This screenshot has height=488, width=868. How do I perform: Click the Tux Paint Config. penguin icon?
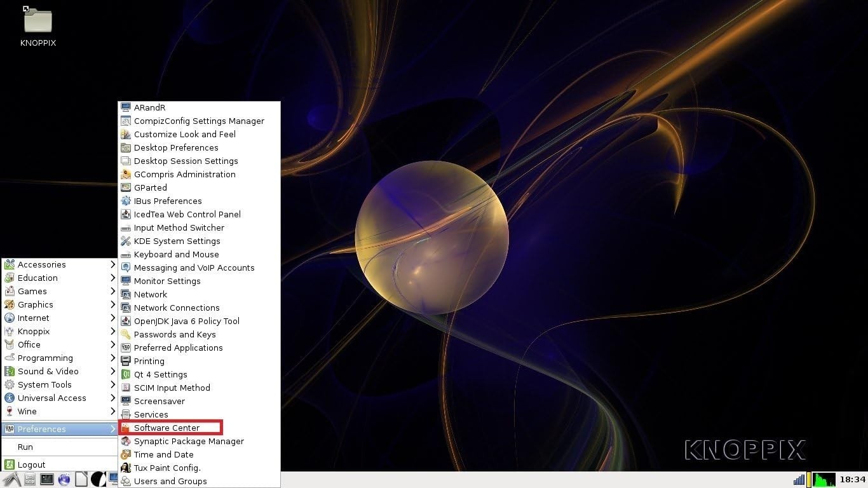pos(126,468)
